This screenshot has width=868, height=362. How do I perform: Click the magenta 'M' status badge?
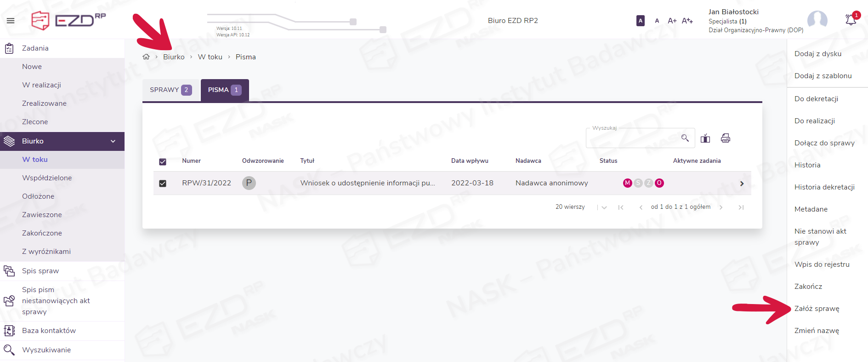[627, 183]
